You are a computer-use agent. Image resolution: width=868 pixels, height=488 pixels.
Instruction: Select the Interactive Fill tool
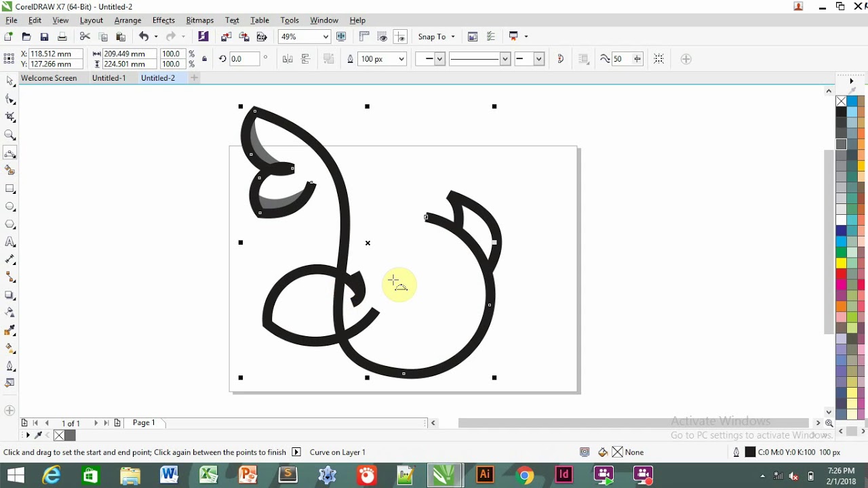[10, 348]
